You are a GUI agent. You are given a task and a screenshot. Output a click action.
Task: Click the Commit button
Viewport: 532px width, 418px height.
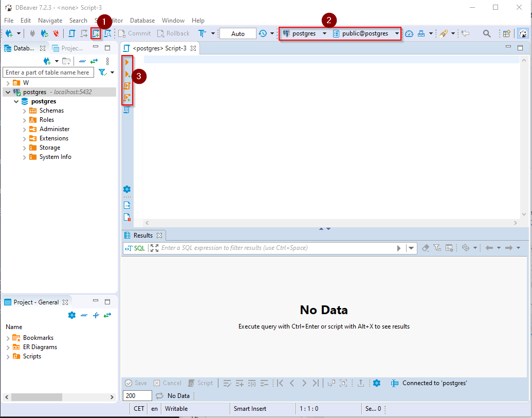pos(134,33)
